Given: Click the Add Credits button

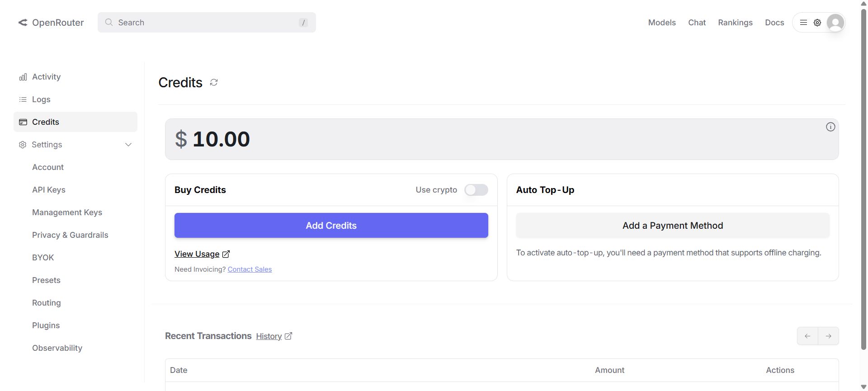Looking at the screenshot, I should pyautogui.click(x=331, y=226).
